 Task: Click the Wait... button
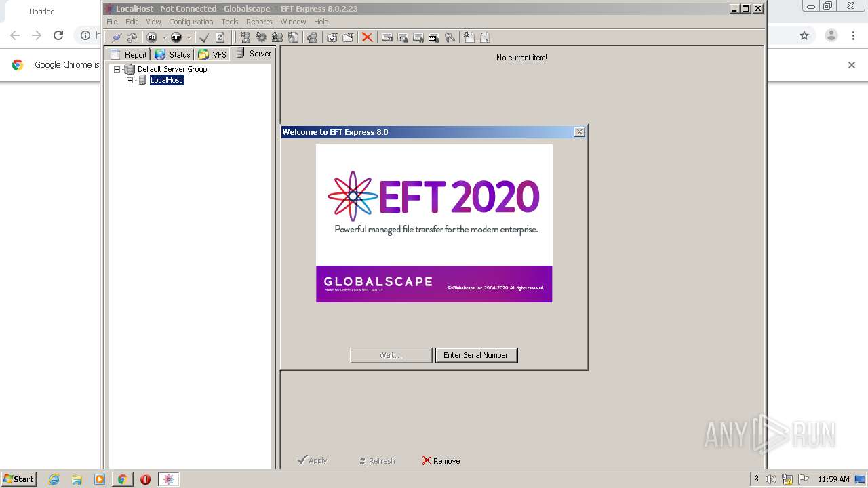point(391,355)
